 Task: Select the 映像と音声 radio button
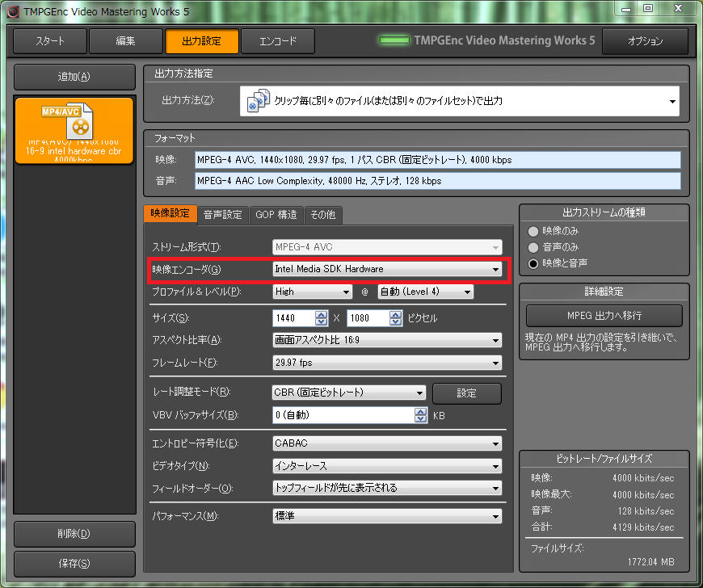533,263
